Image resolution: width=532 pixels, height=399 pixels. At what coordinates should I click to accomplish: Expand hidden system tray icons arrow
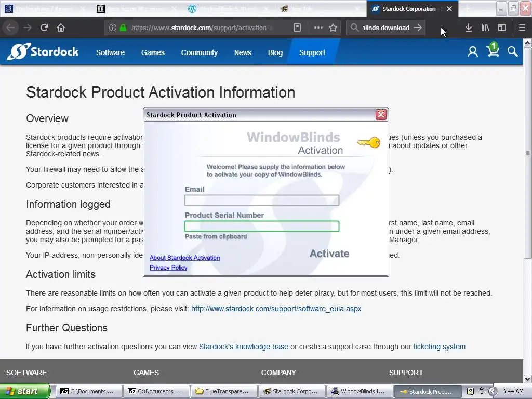coord(493,391)
